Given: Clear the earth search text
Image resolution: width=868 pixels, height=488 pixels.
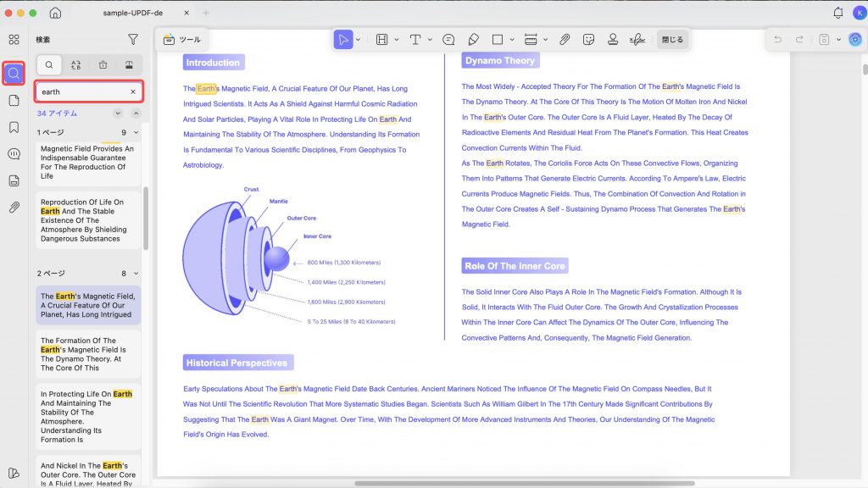Looking at the screenshot, I should click(133, 91).
